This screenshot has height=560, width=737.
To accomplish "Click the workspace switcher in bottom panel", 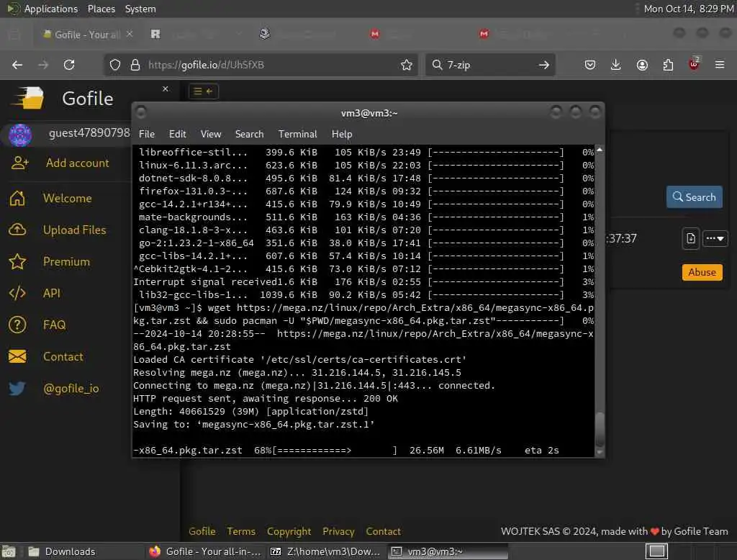I will click(x=656, y=551).
